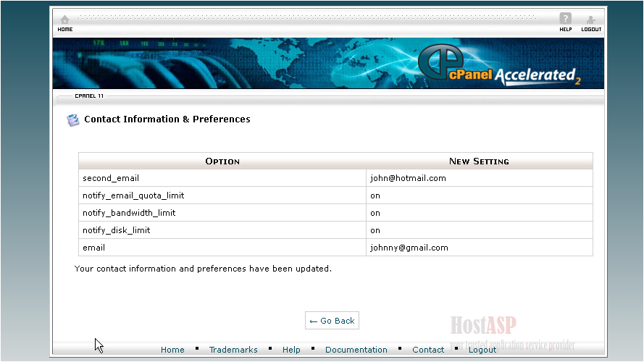The width and height of the screenshot is (644, 362).
Task: Click the cPanel Accelerated logo
Action: point(500,67)
